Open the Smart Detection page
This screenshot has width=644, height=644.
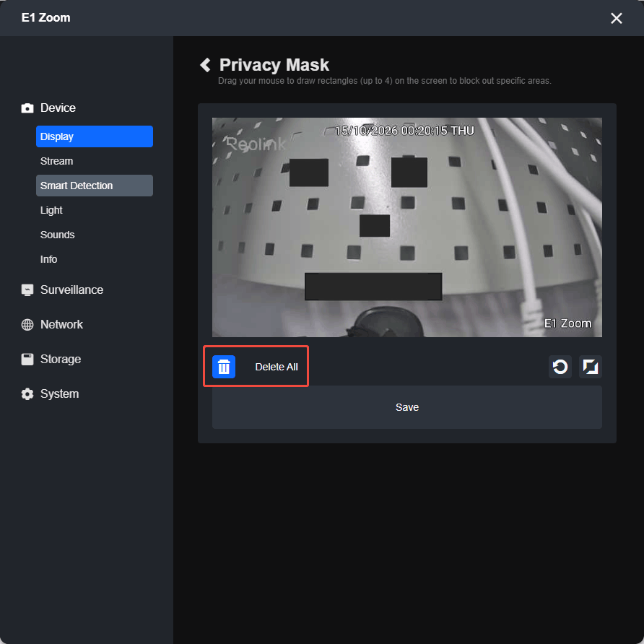tap(95, 186)
